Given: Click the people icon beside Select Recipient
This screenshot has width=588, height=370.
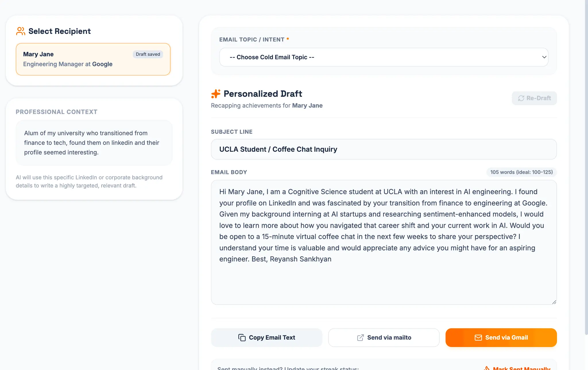Looking at the screenshot, I should (21, 31).
